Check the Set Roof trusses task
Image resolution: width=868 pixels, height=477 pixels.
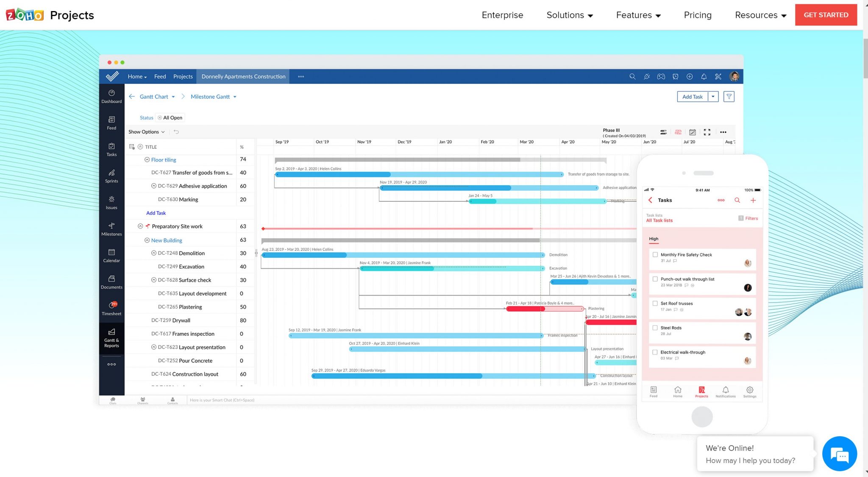pyautogui.click(x=655, y=304)
